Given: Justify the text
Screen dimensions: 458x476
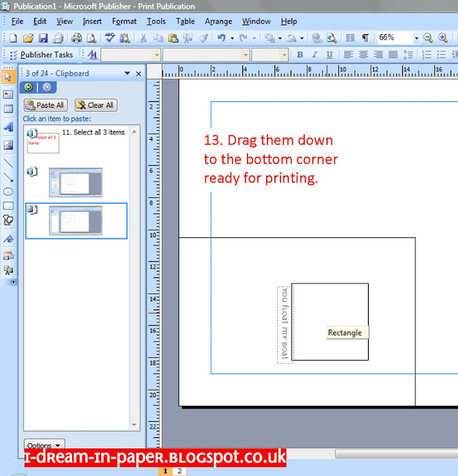Looking at the screenshot, I should pyautogui.click(x=393, y=55).
